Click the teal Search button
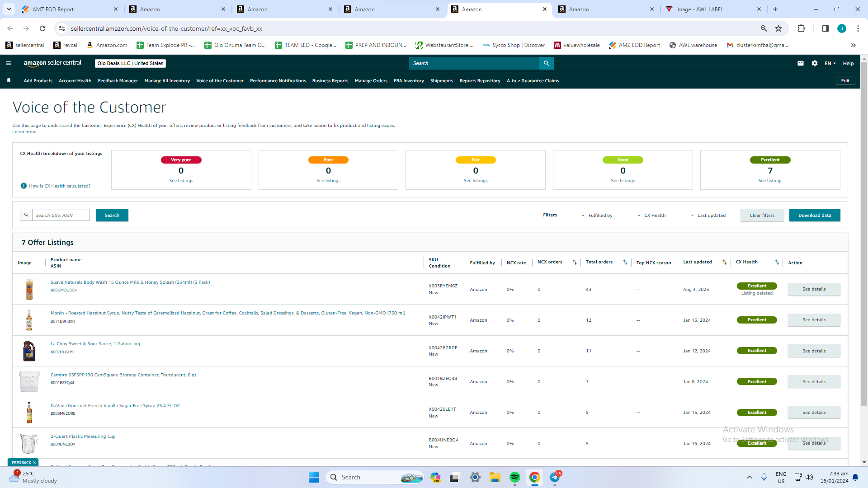Screen dimensions: 868x488 click(x=112, y=215)
